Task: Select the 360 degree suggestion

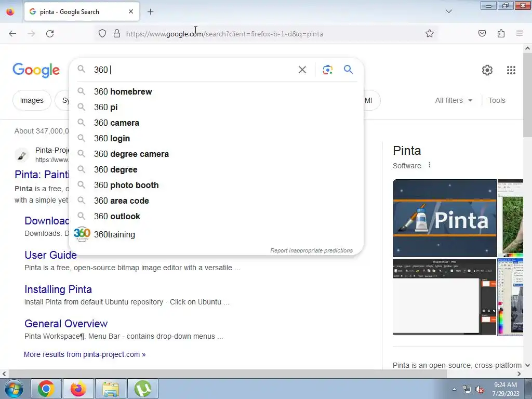Action: tap(216, 170)
